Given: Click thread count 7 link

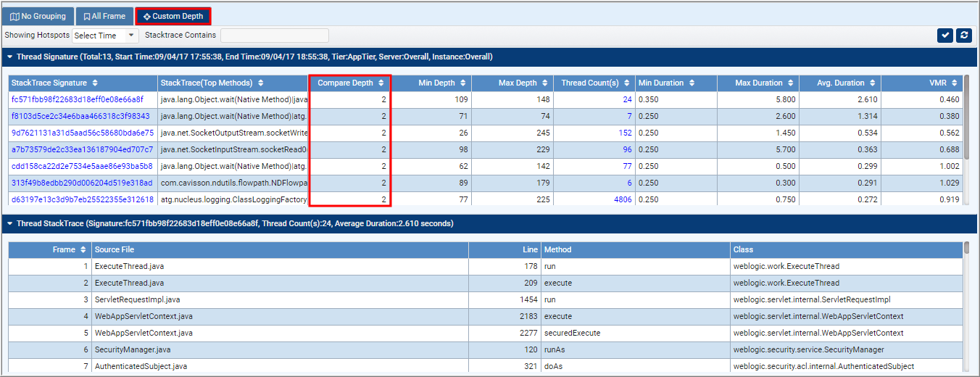Looking at the screenshot, I should (x=629, y=116).
